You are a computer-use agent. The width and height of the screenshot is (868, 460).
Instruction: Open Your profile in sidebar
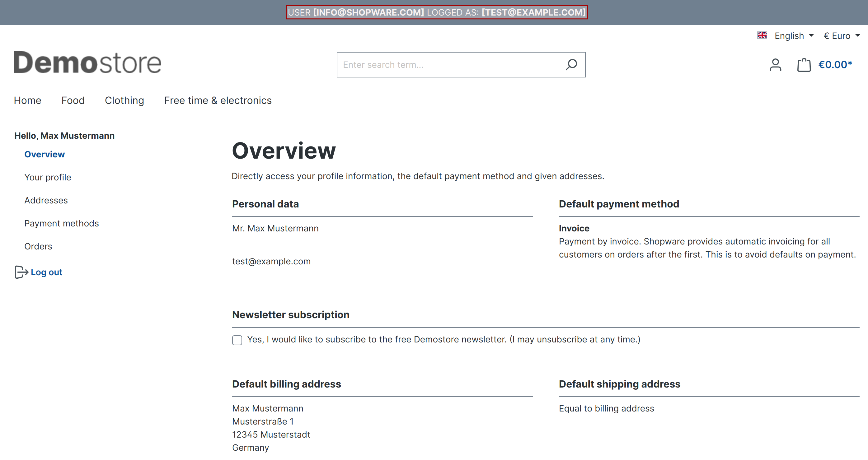48,178
